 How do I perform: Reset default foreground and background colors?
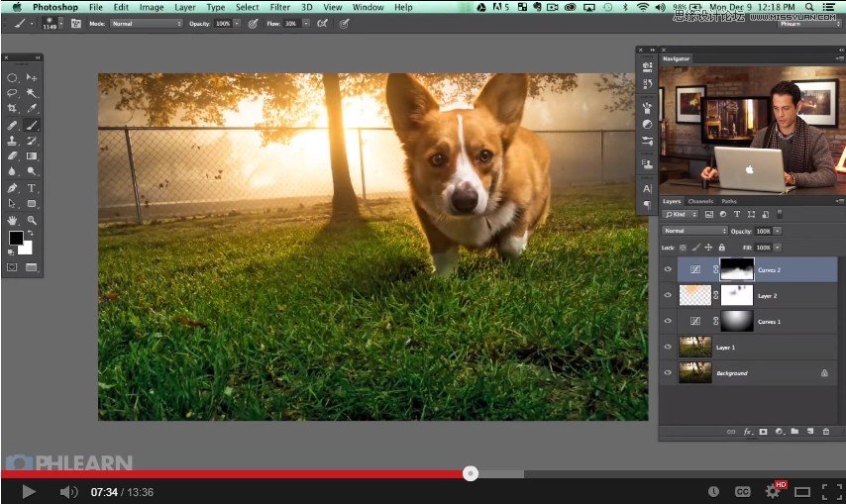point(11,252)
